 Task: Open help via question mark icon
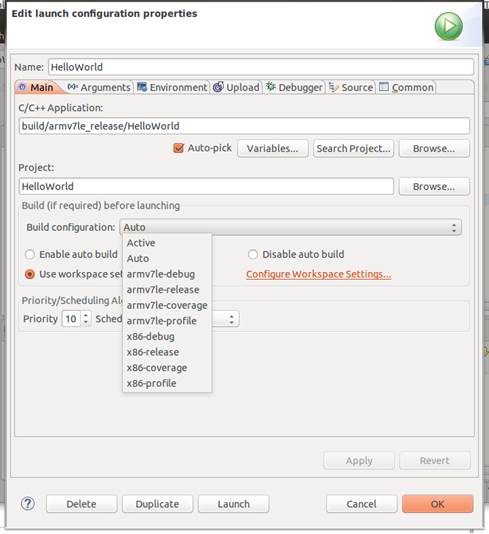[x=28, y=503]
